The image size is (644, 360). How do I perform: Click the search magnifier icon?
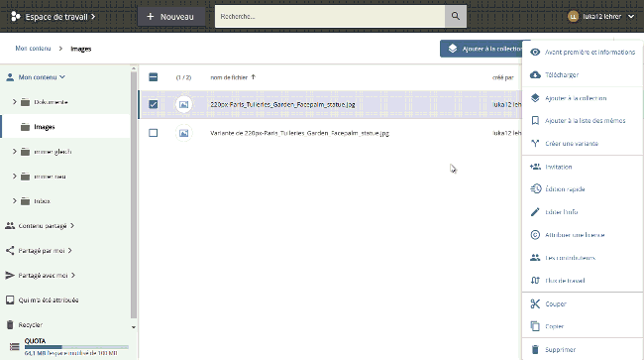pos(456,16)
